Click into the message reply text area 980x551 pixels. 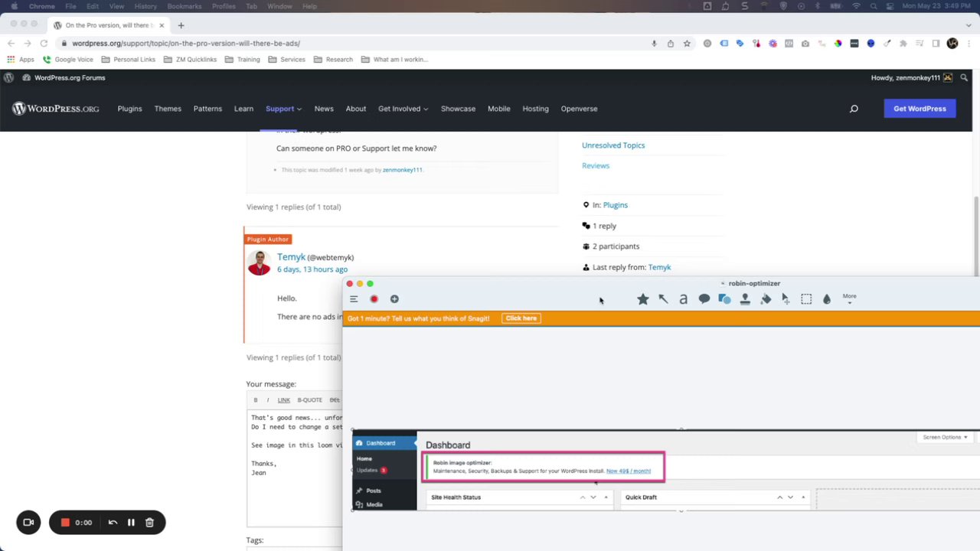coord(296,468)
